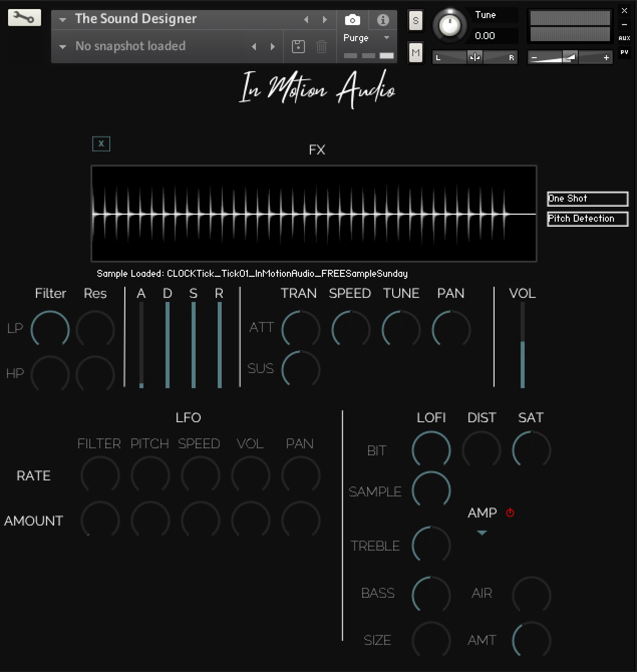
Task: Delete the snapshot with the trash icon
Action: click(x=322, y=47)
